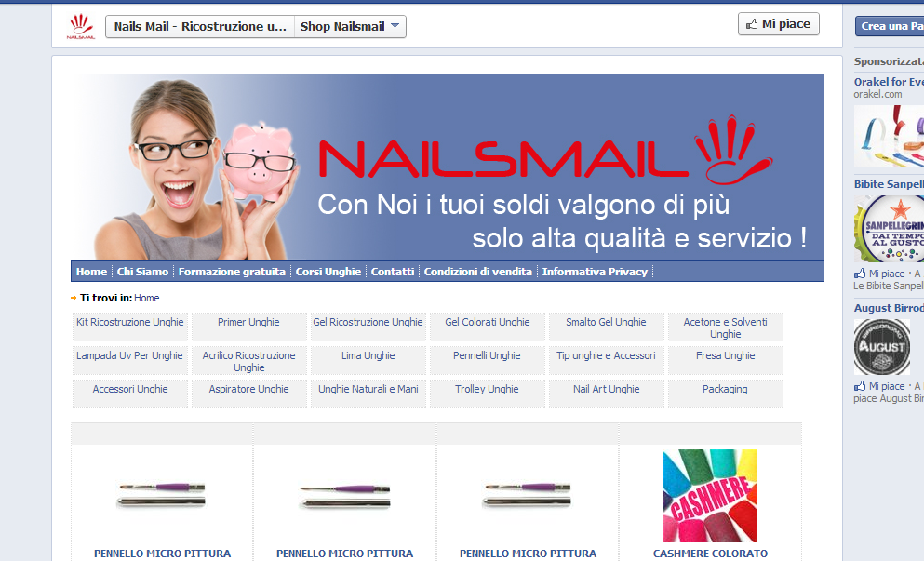Open Acetone e Solventi Unghie category
Screen dimensions: 924x561
tap(726, 328)
